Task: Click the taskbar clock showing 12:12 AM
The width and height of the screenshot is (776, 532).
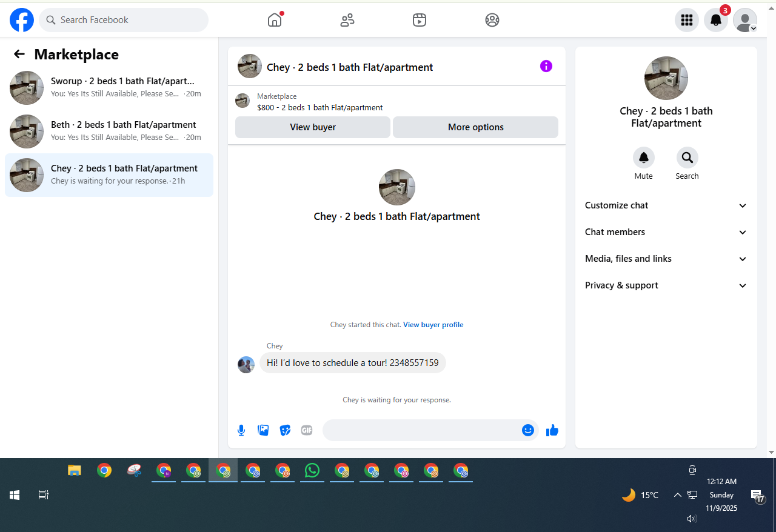Action: point(721,495)
